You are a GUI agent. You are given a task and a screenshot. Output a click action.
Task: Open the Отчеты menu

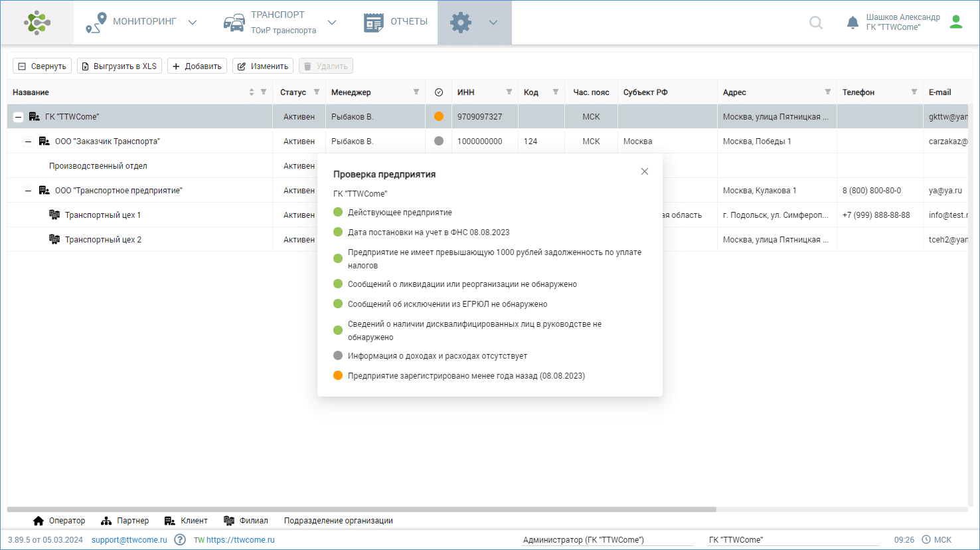(396, 22)
